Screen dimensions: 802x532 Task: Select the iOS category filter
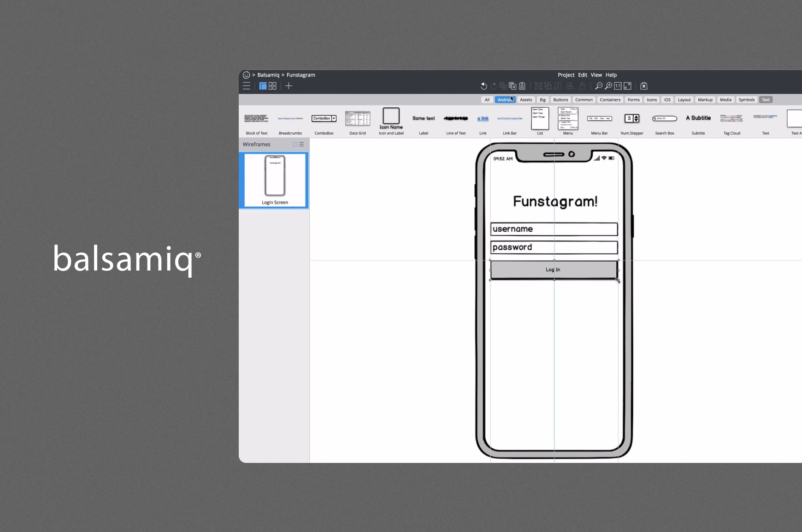point(667,100)
